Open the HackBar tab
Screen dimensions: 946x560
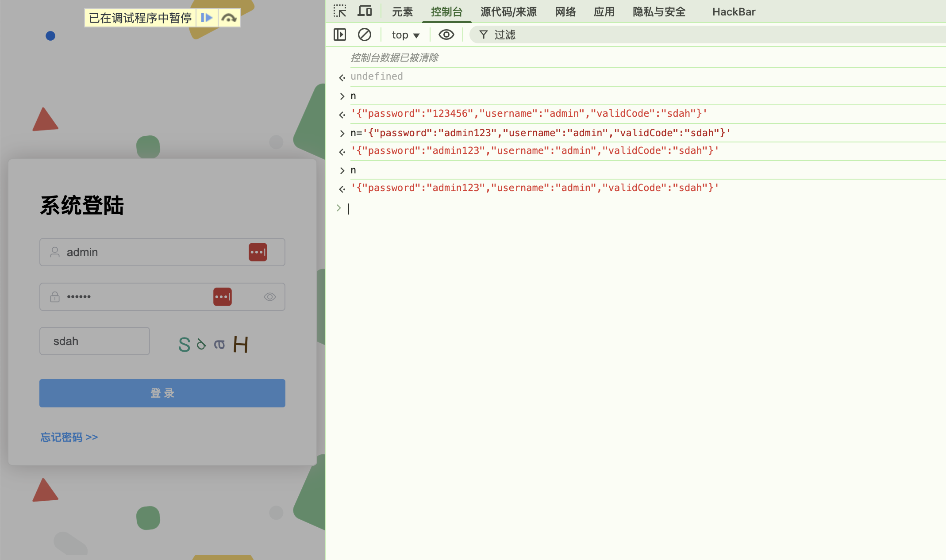click(x=734, y=12)
